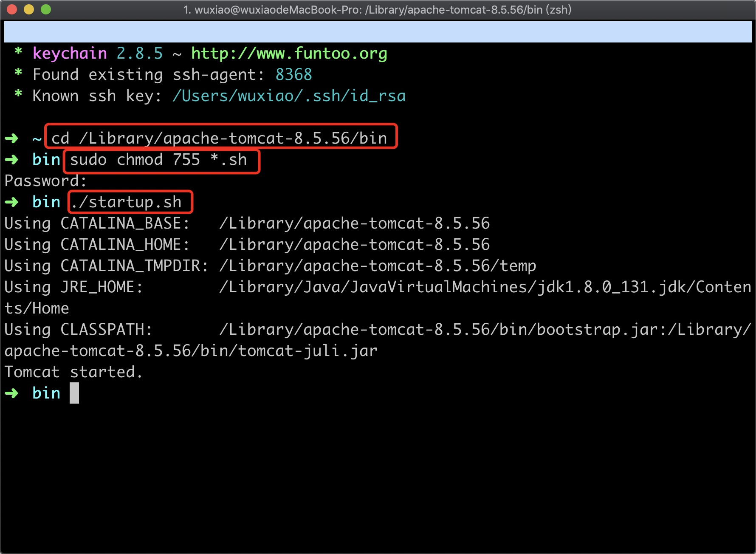Image resolution: width=756 pixels, height=554 pixels.
Task: Click the red close window button
Action: coord(12,9)
